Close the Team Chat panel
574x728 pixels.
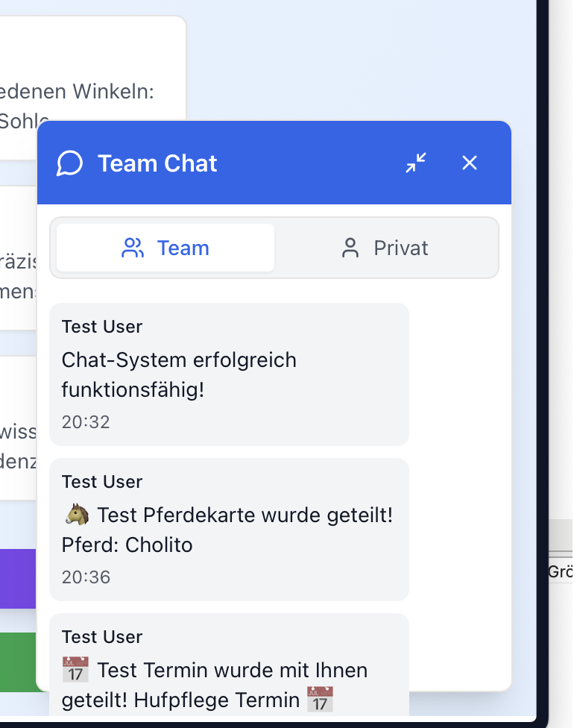pos(469,163)
